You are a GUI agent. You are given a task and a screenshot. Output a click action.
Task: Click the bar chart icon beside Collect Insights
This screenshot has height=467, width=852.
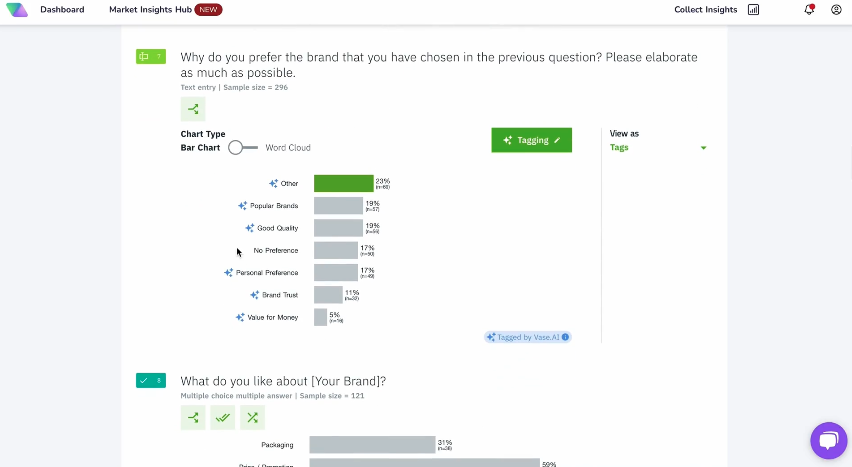753,10
